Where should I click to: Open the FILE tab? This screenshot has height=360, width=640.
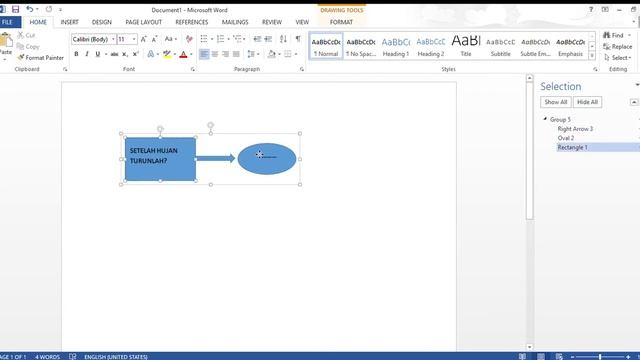(x=8, y=22)
